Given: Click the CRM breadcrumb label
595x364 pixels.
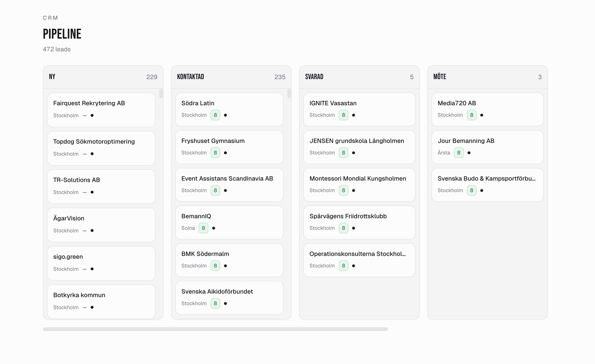Looking at the screenshot, I should (x=50, y=18).
